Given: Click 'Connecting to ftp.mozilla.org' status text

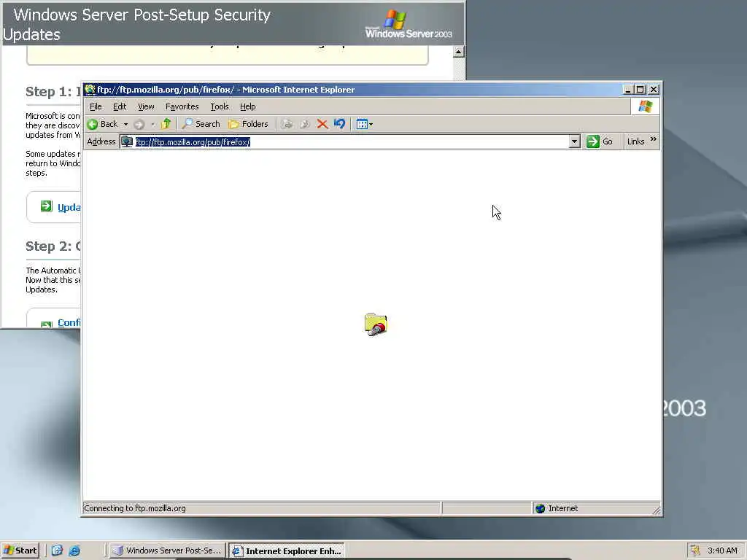Looking at the screenshot, I should click(x=135, y=508).
